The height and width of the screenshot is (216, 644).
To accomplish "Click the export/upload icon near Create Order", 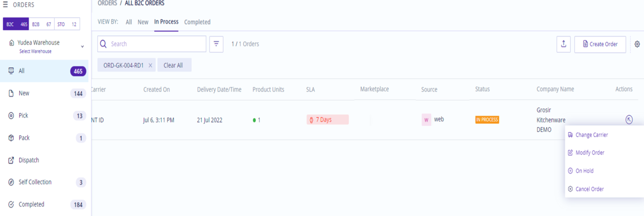I will [563, 44].
